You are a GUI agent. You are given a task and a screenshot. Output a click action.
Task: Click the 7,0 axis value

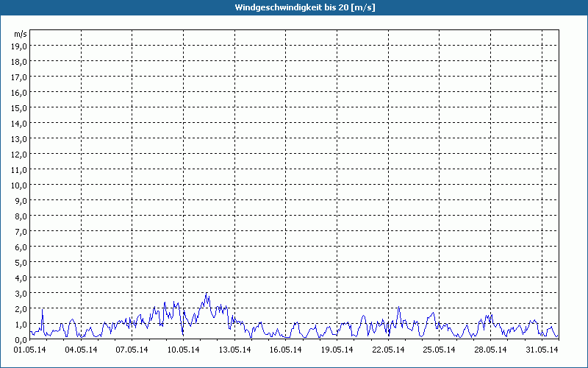click(21, 232)
